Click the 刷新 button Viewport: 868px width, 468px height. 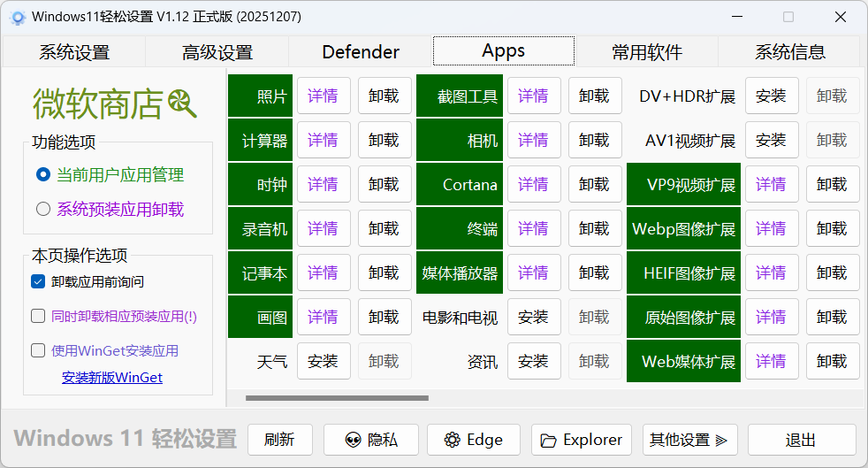point(279,440)
